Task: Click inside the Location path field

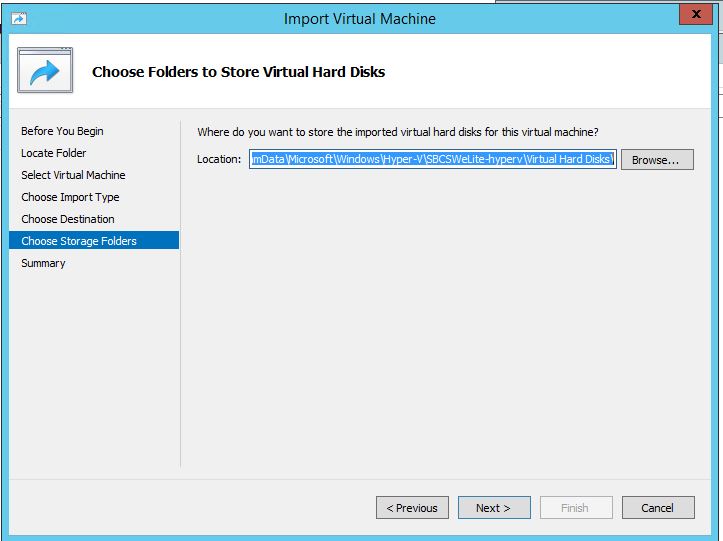Action: (433, 160)
